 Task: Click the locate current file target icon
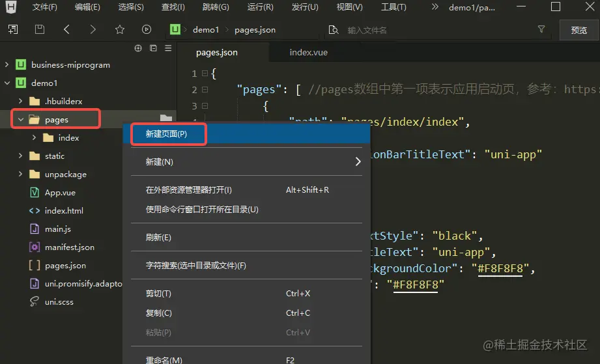tap(138, 48)
